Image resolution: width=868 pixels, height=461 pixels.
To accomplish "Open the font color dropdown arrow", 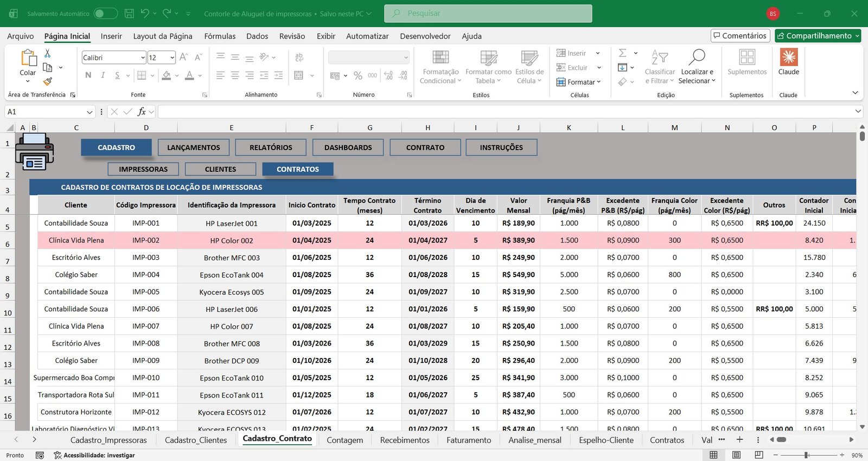I will [200, 75].
